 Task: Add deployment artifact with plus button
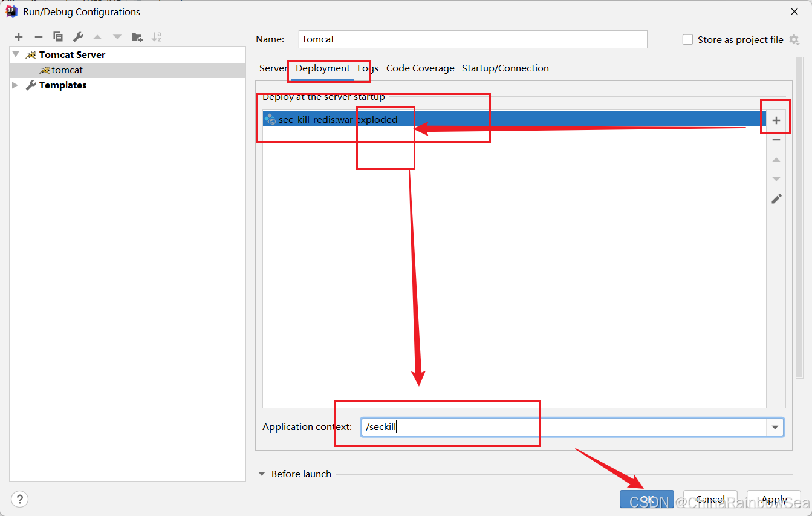(776, 120)
